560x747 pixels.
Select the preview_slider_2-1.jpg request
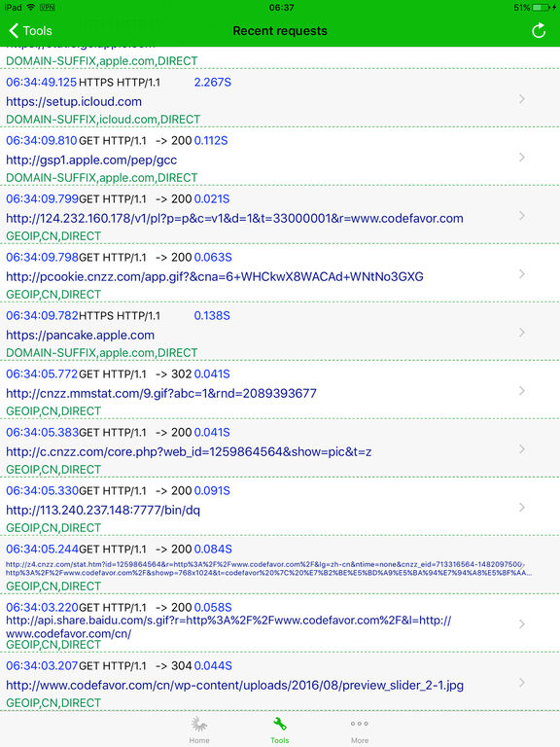pos(280,683)
